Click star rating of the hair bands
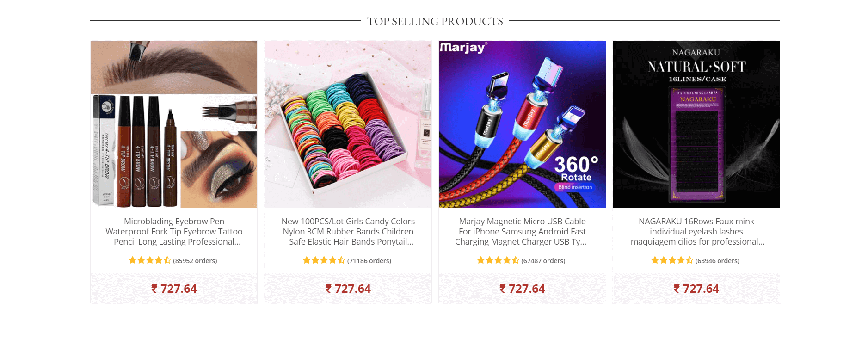 (x=324, y=260)
